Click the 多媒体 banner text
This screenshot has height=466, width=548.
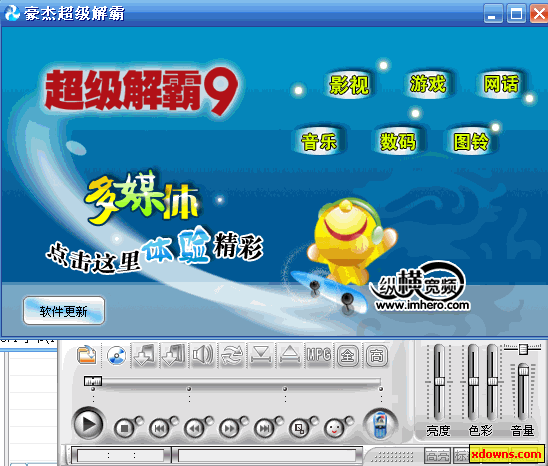pyautogui.click(x=143, y=198)
